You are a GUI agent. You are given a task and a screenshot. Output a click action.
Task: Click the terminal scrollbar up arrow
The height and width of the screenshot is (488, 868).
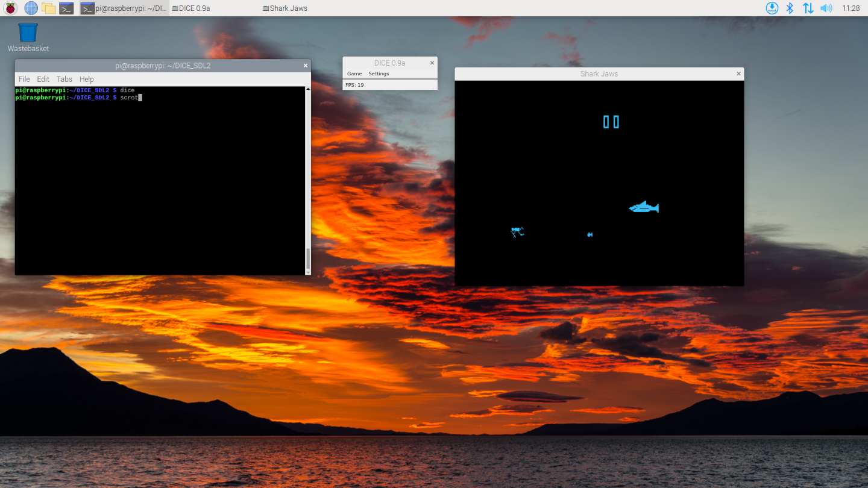point(308,89)
